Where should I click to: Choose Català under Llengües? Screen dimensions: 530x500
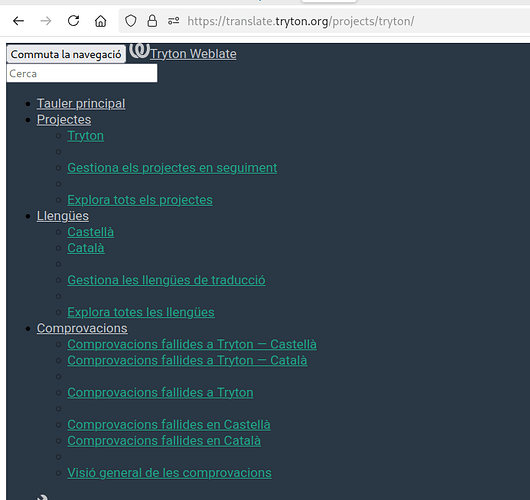point(86,248)
